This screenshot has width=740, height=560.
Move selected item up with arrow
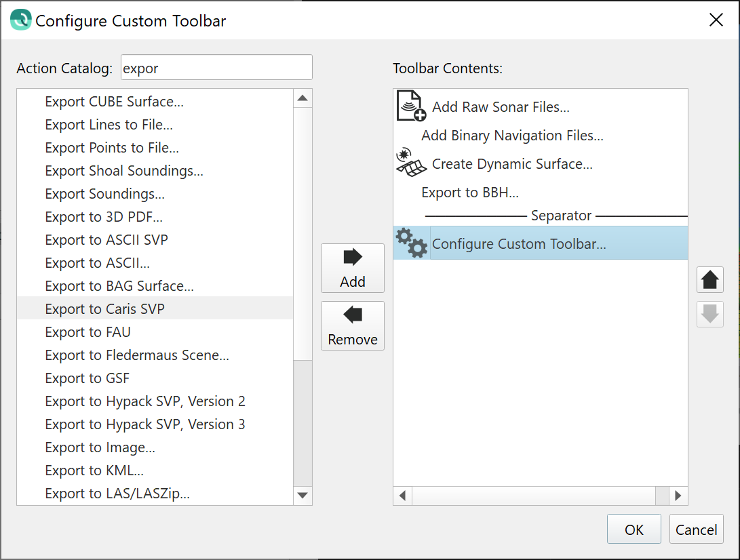[x=709, y=280]
